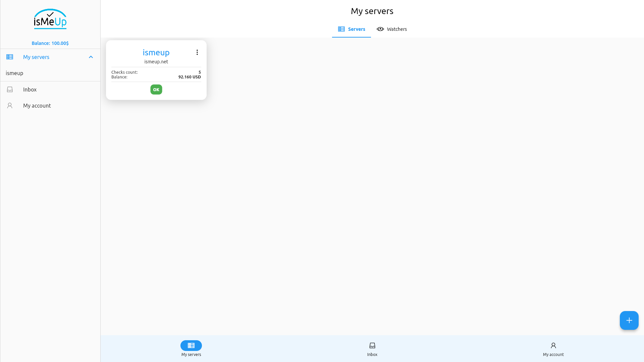
Task: Click the Servers grid icon above the tab
Action: point(341,29)
